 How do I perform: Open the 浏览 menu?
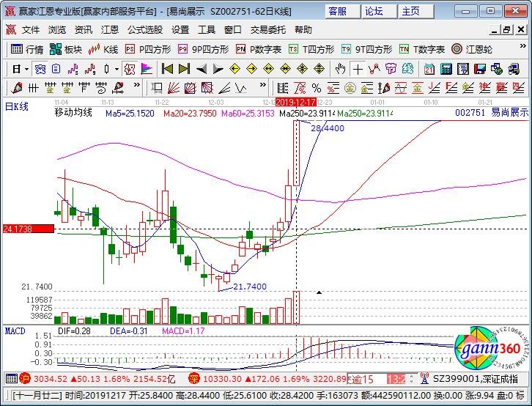(x=57, y=30)
